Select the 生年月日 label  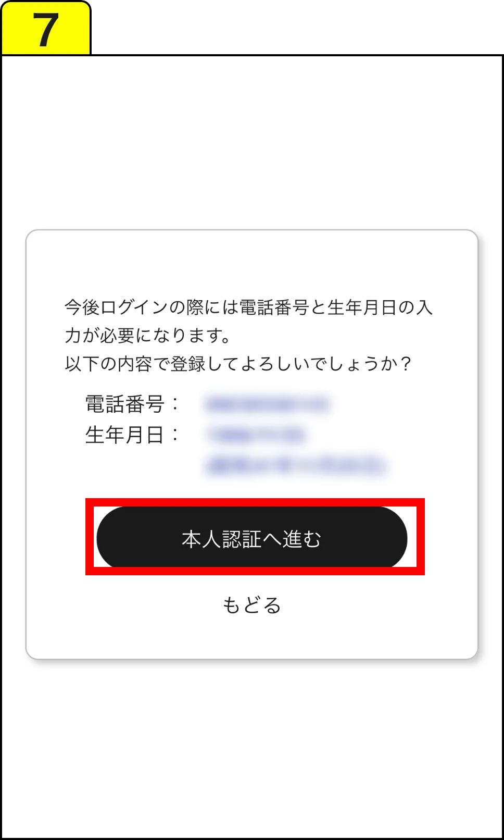coord(125,435)
